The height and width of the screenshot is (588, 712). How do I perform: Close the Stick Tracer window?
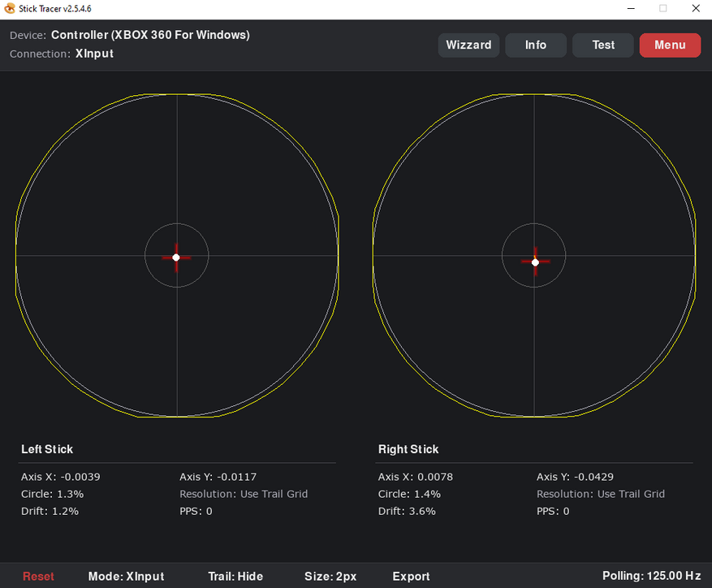[696, 9]
